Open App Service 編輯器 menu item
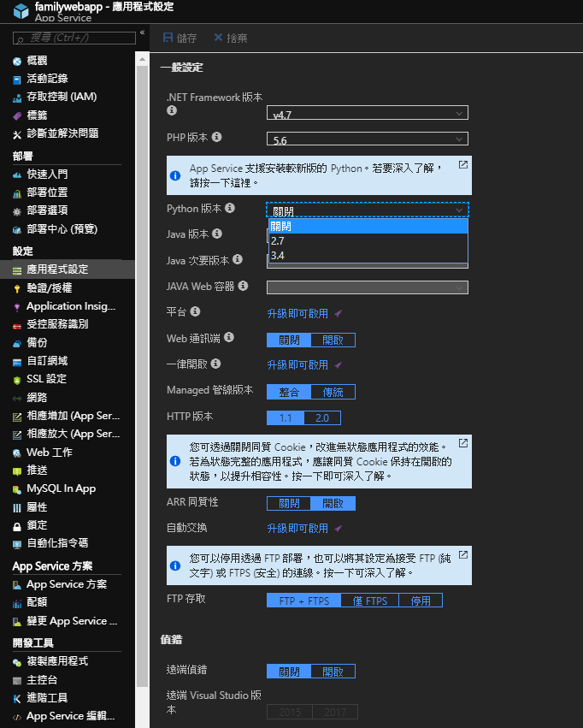 (68, 716)
